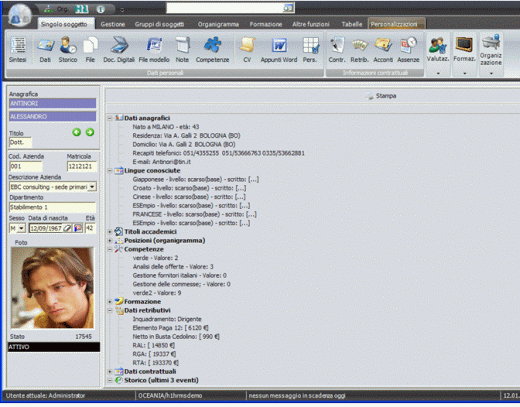Screen dimensions: 520x407
Task: Expand Posizioni (organigramma) section
Action: 110,240
